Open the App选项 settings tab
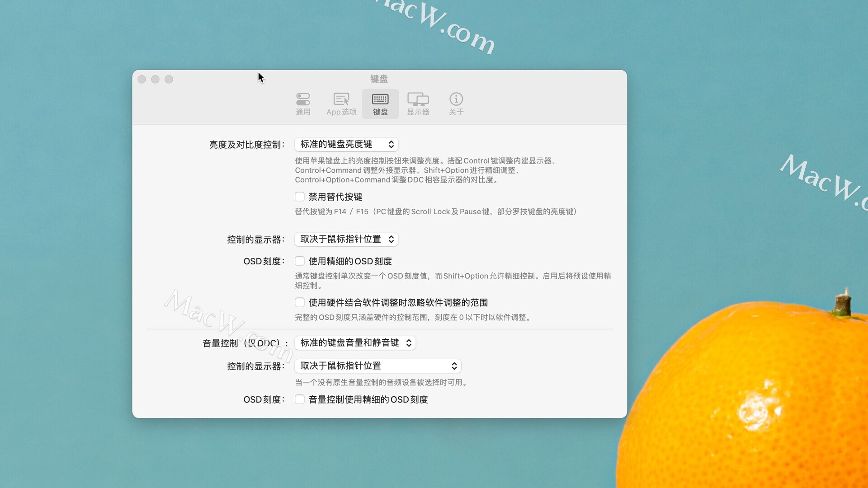The image size is (868, 488). pos(341,104)
